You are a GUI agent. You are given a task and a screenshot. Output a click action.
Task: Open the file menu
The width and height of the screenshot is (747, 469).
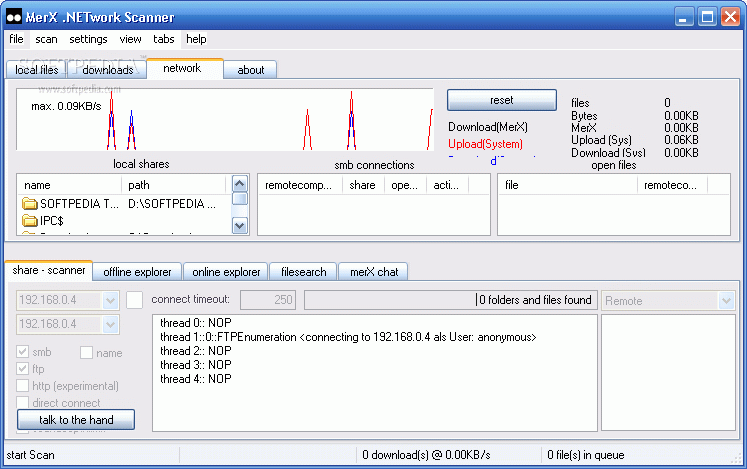point(16,39)
